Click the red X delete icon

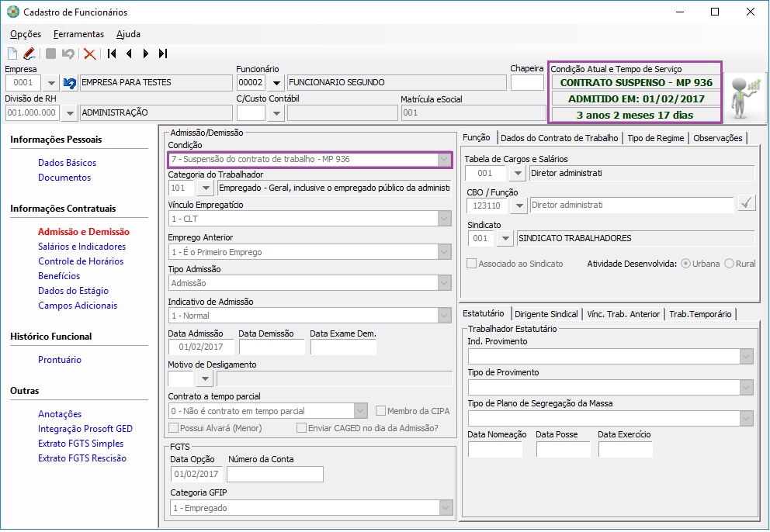point(89,54)
